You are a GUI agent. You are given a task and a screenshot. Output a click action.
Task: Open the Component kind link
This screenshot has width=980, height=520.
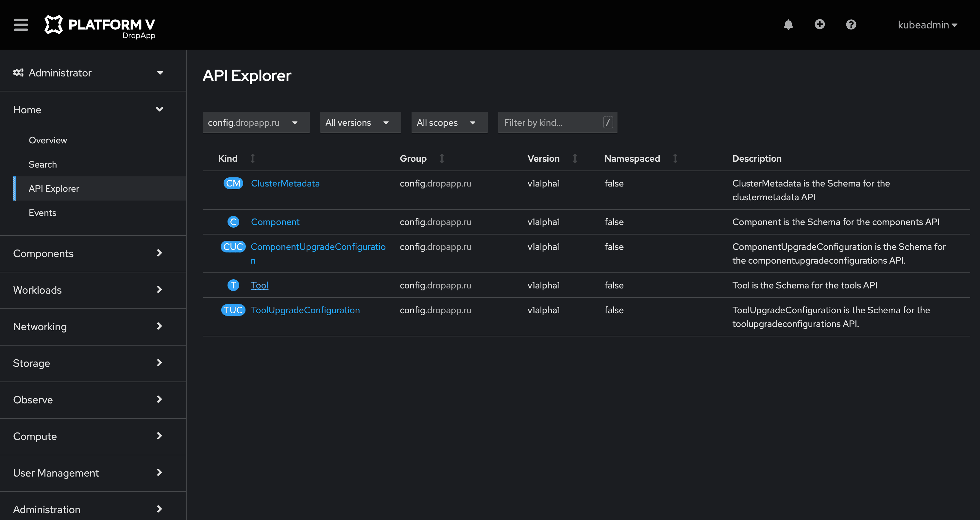pos(275,221)
